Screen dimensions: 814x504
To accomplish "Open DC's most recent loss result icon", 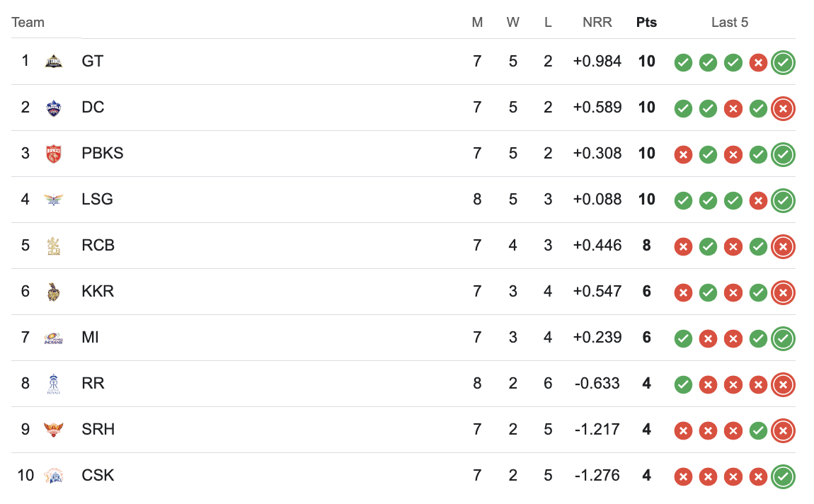I will [784, 109].
